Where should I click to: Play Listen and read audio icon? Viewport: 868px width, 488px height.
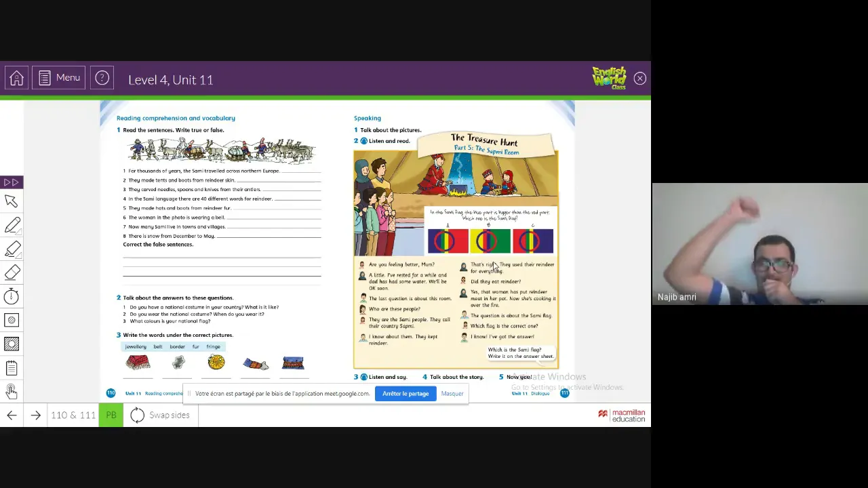(x=363, y=141)
